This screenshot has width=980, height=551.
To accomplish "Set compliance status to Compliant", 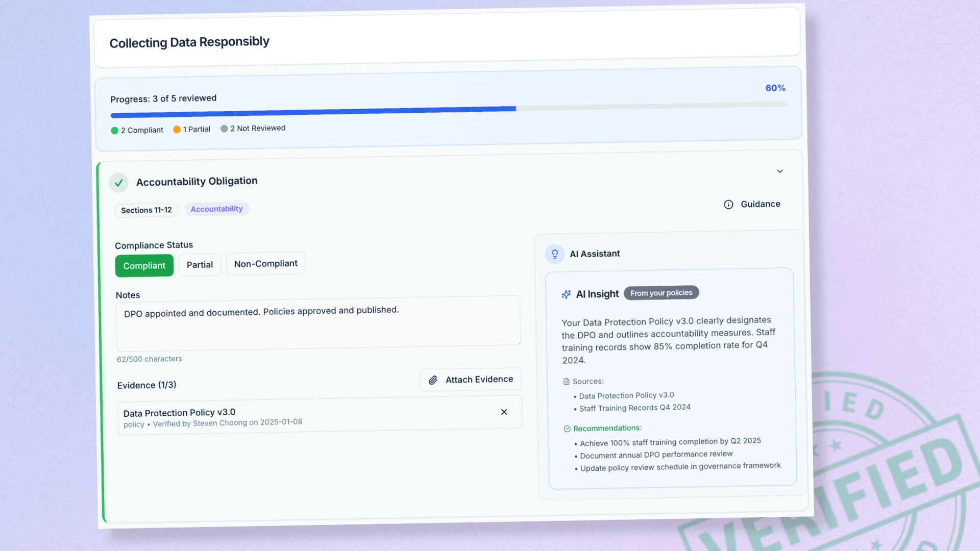I will tap(144, 266).
